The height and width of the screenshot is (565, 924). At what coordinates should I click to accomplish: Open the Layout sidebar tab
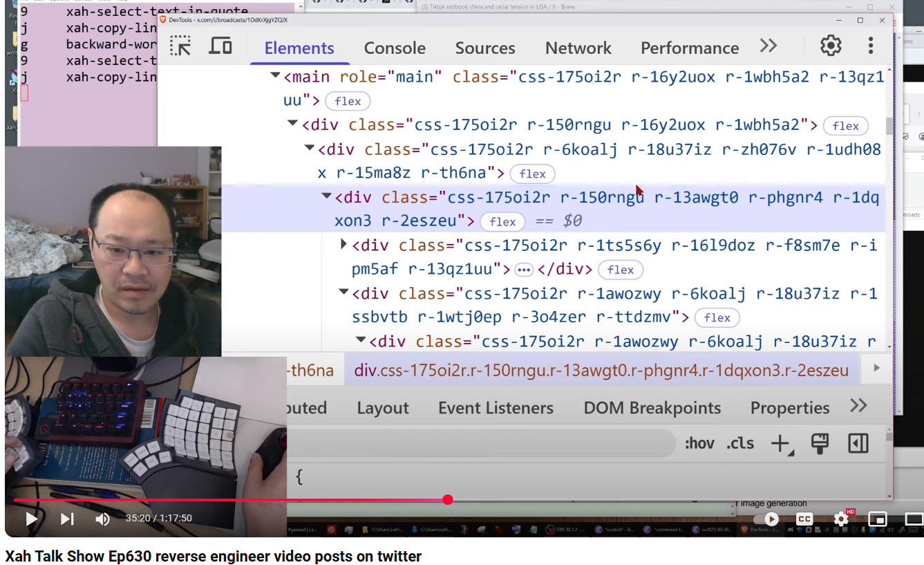[383, 408]
